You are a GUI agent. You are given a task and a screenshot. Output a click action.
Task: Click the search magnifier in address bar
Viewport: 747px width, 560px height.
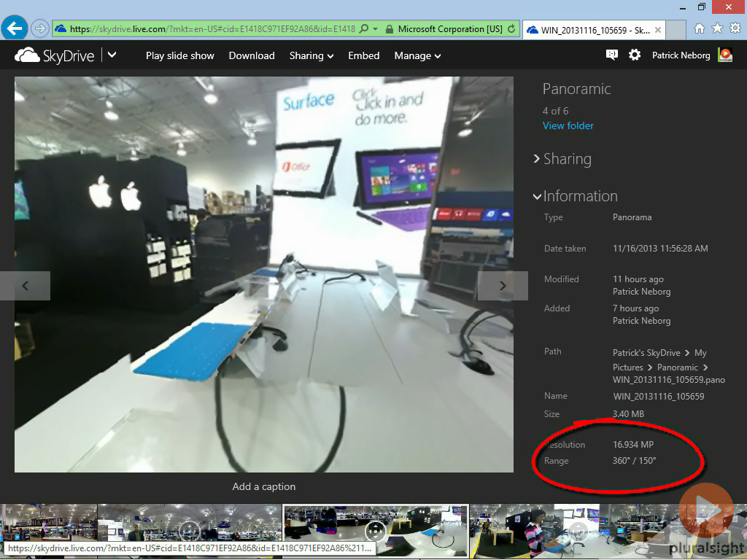[x=363, y=29]
